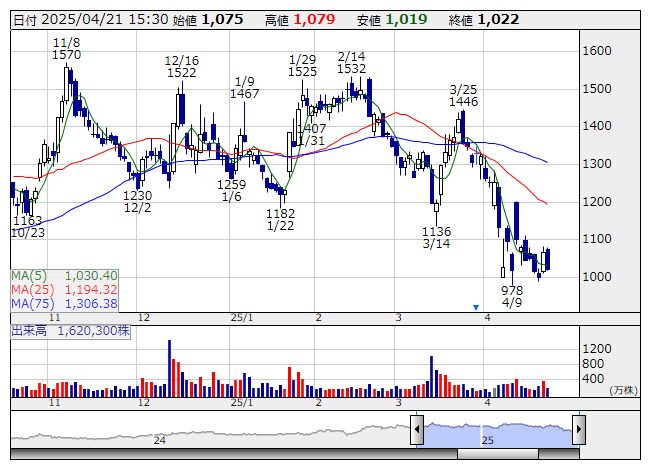Click the right range slider handle
Screen dimensions: 653x470
[579, 430]
